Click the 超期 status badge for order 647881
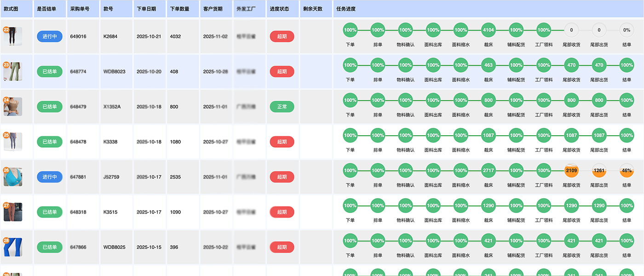This screenshot has height=276, width=644. [282, 177]
